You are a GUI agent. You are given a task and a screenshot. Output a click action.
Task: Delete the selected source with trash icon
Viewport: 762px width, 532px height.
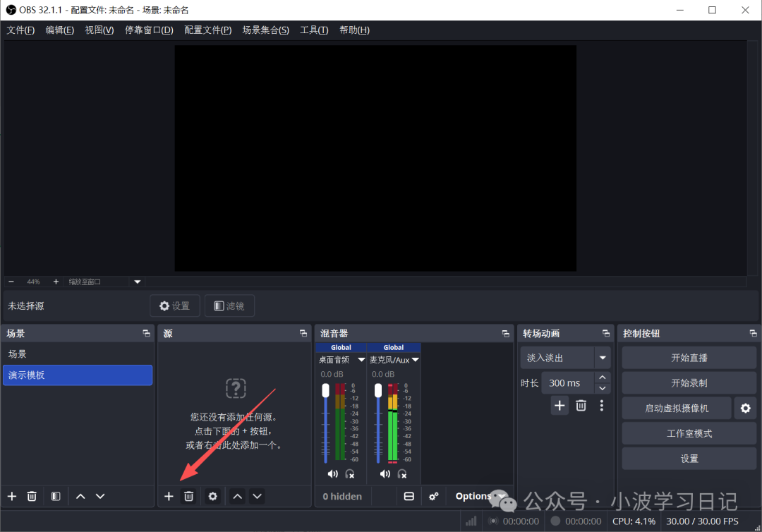click(x=188, y=496)
